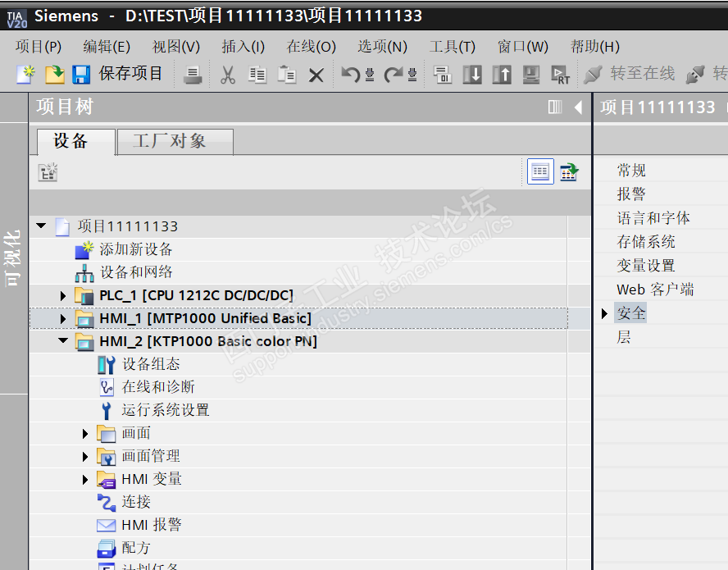Select 存储系统 in the settings list
This screenshot has height=570, width=728.
[x=646, y=242]
